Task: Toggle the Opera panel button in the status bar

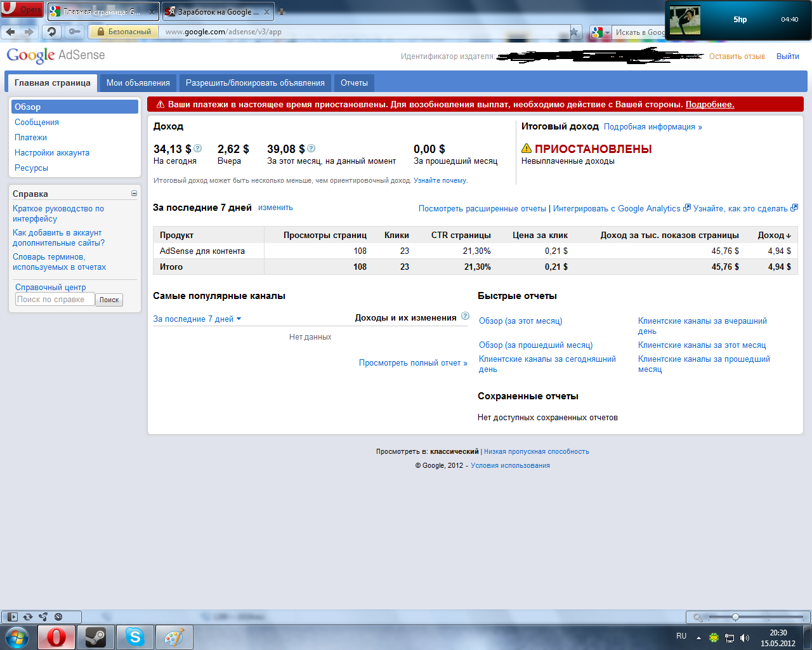Action: point(12,616)
